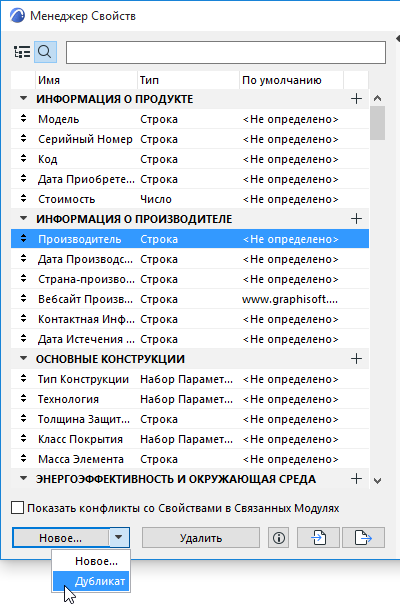Screen dimensions: 400x608
Task: Grab reorder handle of Толщина Защит... row
Action: [x=24, y=419]
